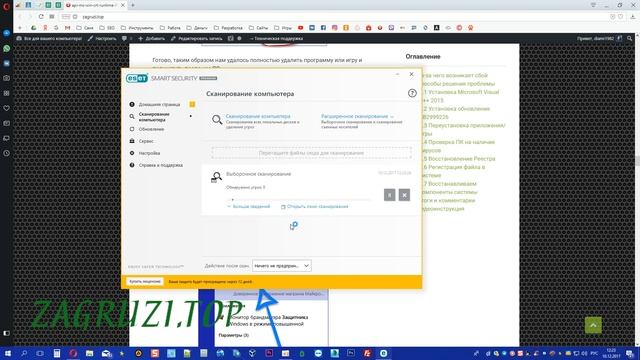This screenshot has width=640, height=360.
Task: Open the "Деньги" bookmarks folder
Action: click(x=197, y=28)
